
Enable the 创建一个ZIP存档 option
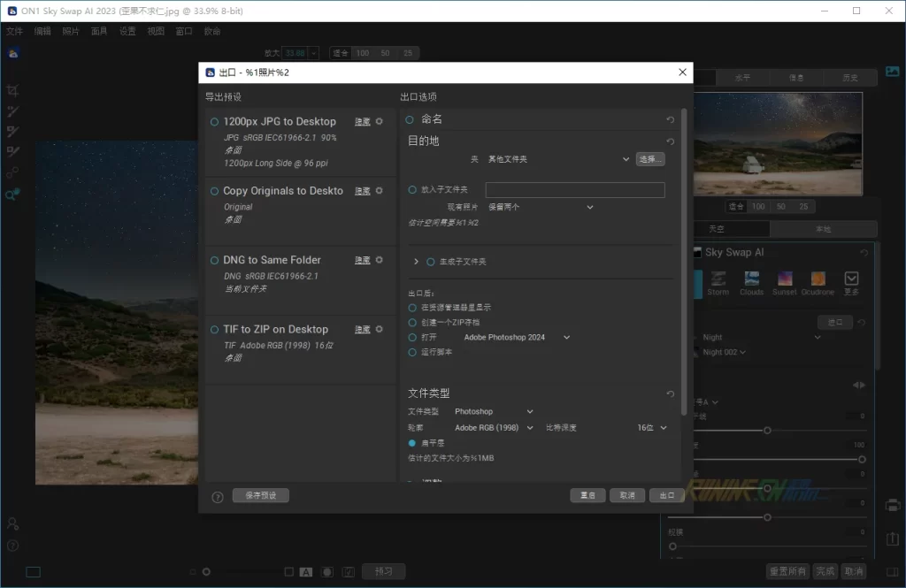(x=412, y=322)
